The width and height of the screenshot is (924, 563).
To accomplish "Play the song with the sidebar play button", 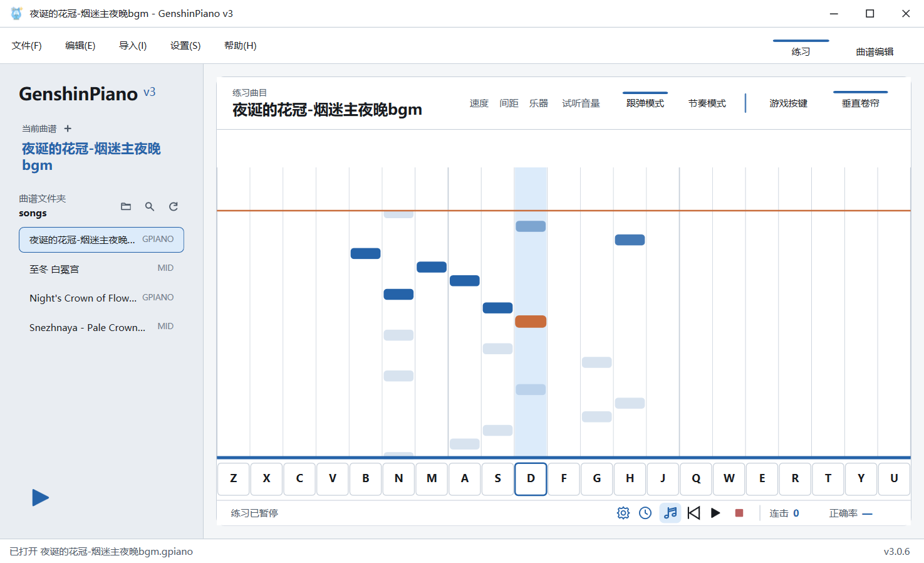I will coord(41,498).
